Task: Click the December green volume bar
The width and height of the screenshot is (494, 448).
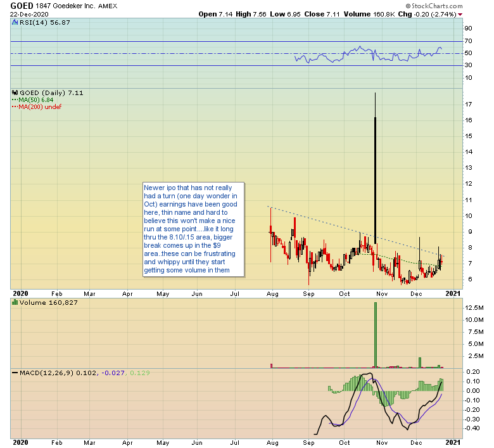Action: pyautogui.click(x=420, y=362)
